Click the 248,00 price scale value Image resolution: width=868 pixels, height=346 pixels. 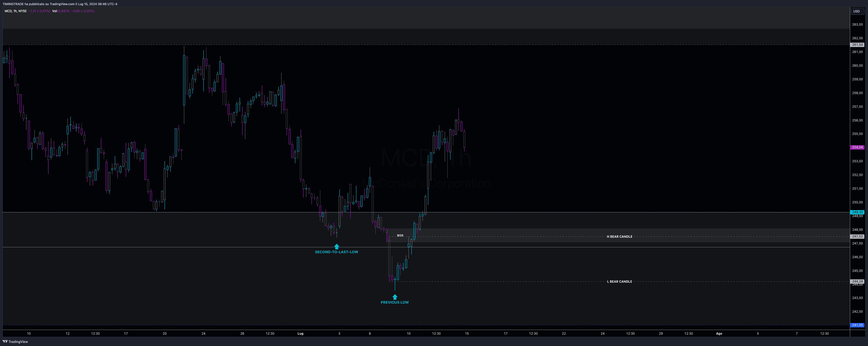pos(857,229)
